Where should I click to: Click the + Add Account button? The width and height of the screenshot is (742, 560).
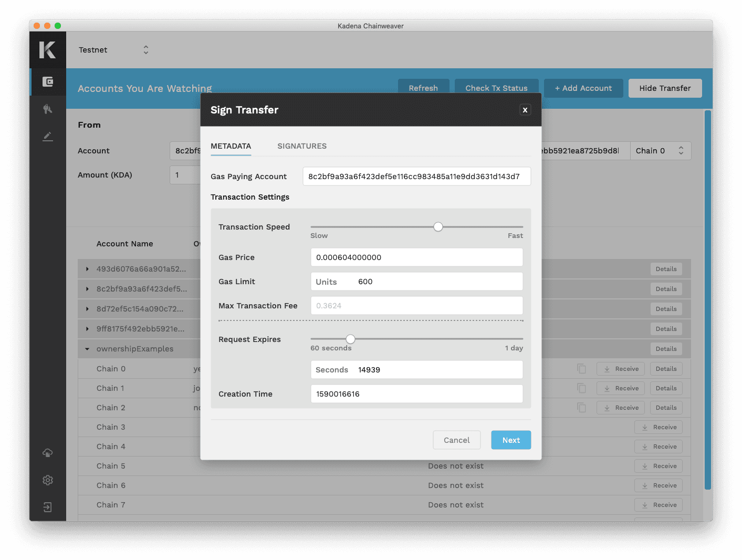click(583, 88)
